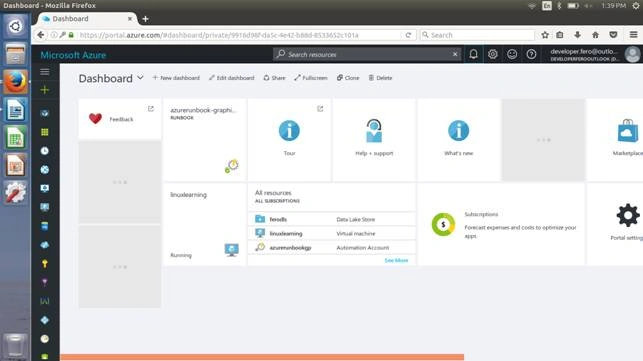Screen dimensions: 643x361
Task: Open the Feedback heart tile
Action: (x=120, y=119)
